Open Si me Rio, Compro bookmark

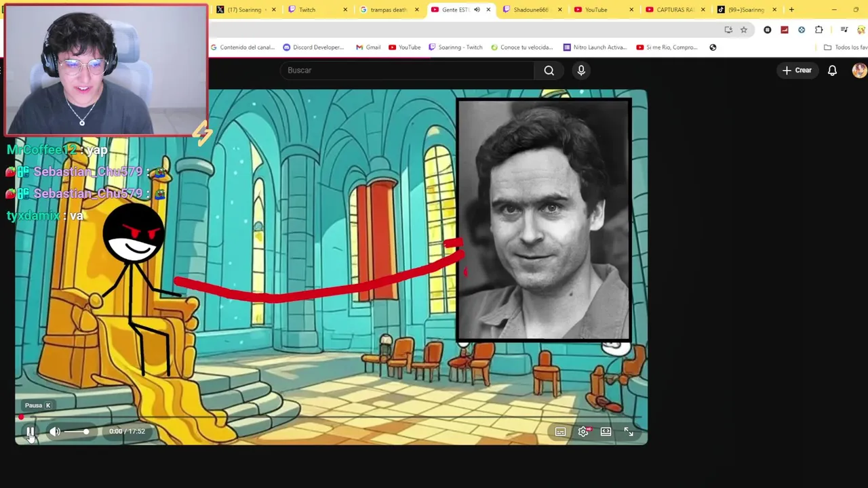tap(667, 47)
